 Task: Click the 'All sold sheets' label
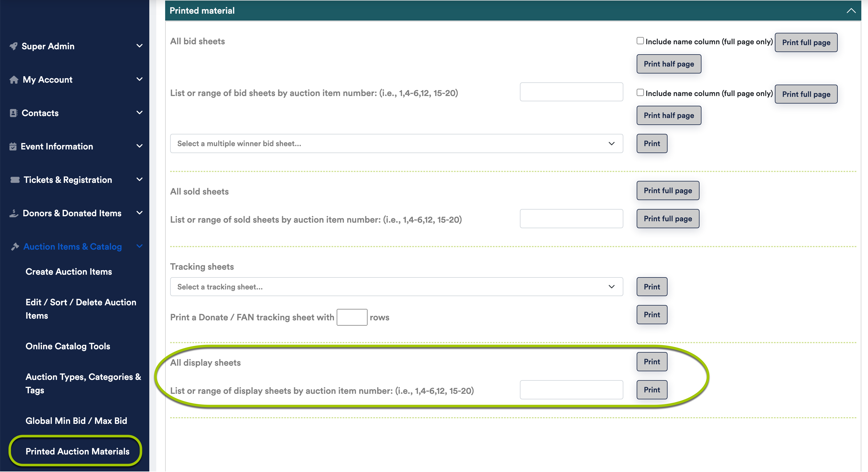[199, 192]
